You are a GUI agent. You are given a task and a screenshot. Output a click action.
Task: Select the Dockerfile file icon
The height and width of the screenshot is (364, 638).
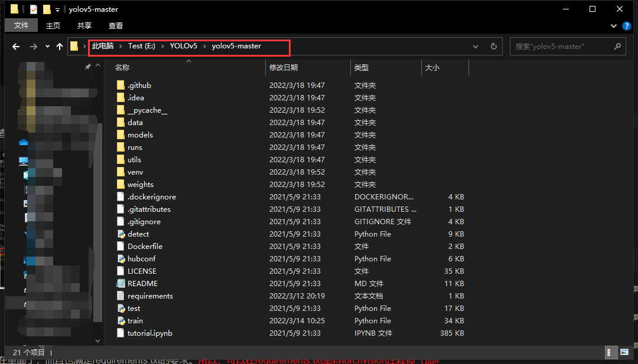121,246
